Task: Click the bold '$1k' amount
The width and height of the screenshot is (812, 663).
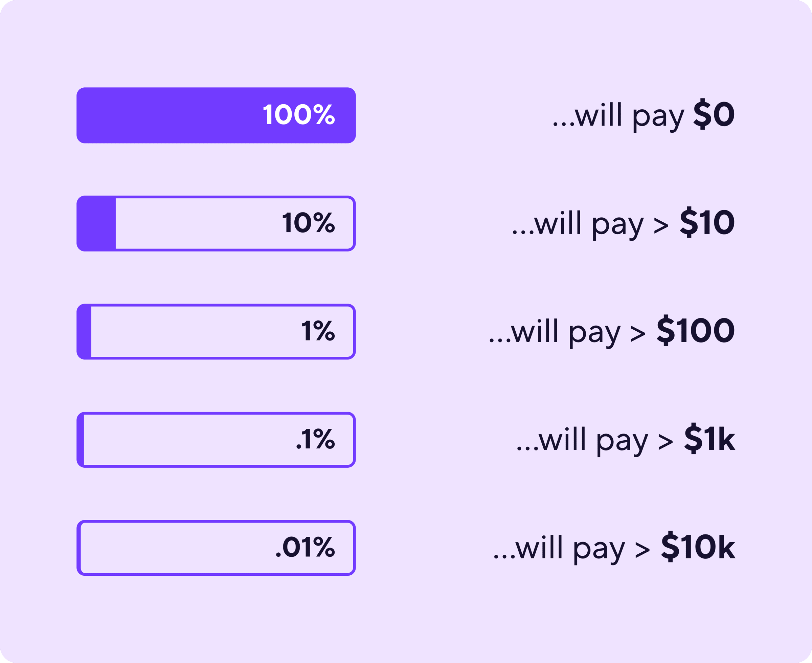Action: tap(710, 438)
